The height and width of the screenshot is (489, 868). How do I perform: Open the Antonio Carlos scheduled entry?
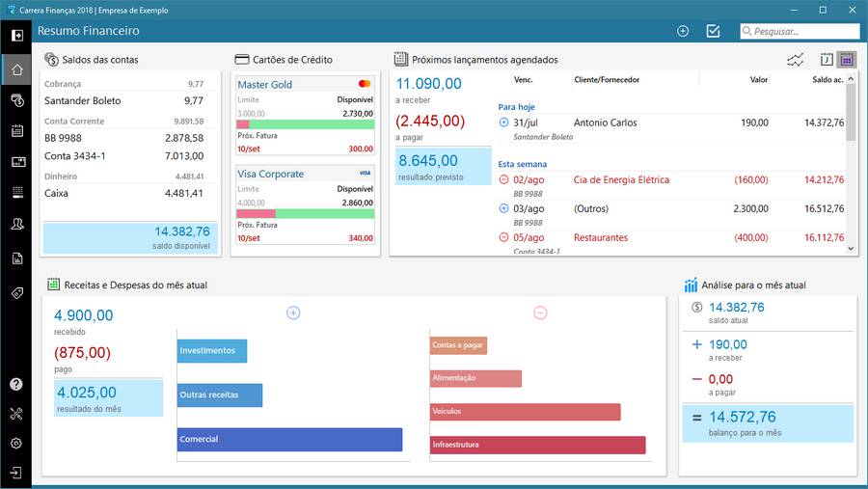[x=671, y=128]
